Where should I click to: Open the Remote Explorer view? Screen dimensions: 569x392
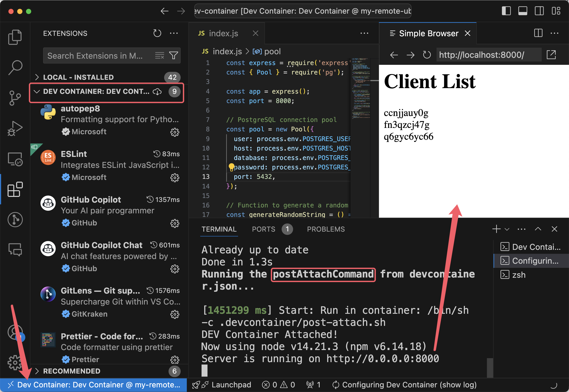point(15,159)
